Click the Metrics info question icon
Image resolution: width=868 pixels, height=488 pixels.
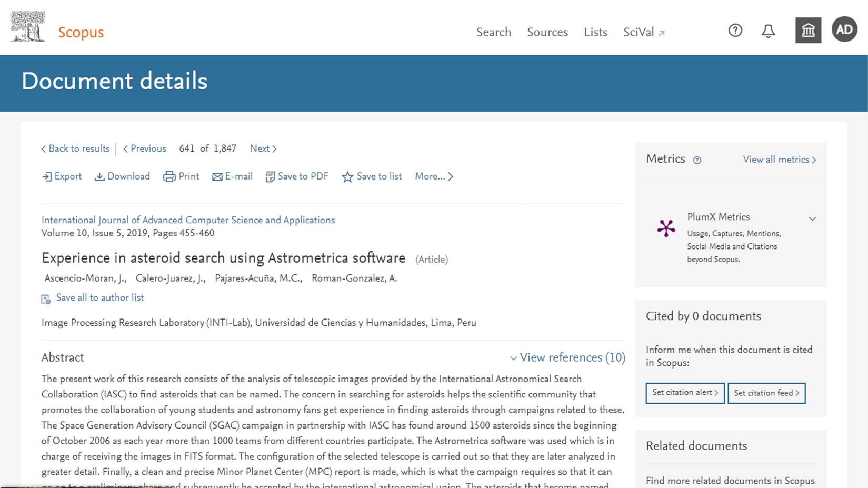(697, 160)
